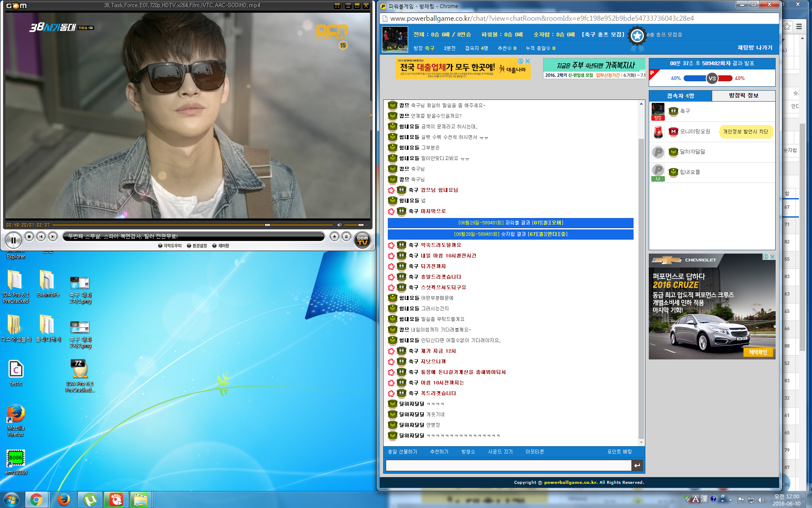The width and height of the screenshot is (812, 508).
Task: Bookmark page with the star icon
Action: coord(787,26)
